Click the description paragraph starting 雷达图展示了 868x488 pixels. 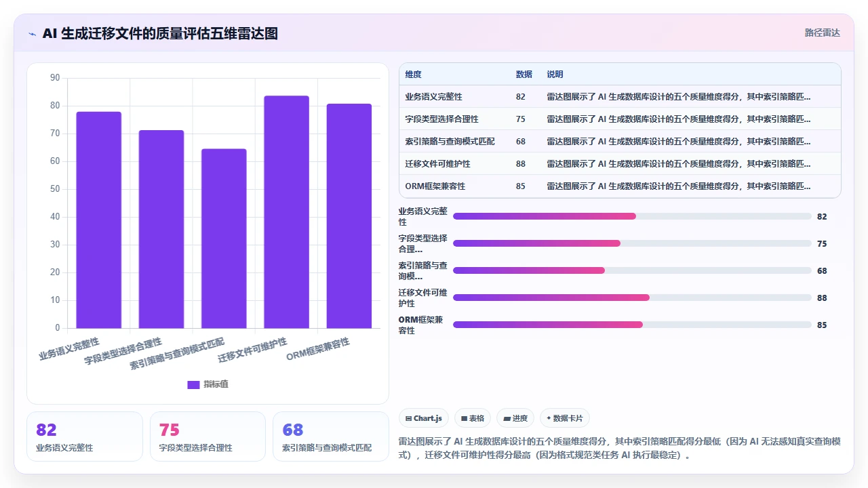[x=620, y=448]
